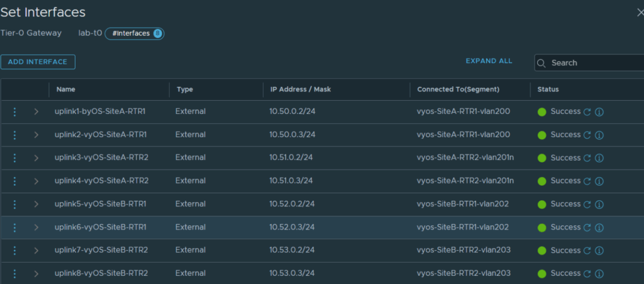Open actions menu for uplink1-byOS-SiteA-RTR1
This screenshot has height=284, width=644.
coord(15,111)
